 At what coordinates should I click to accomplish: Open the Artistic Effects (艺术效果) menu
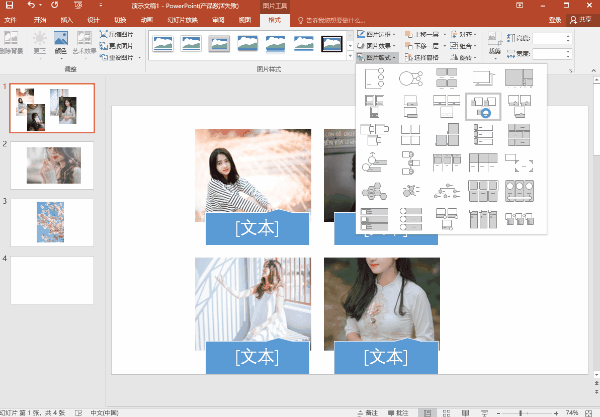point(84,43)
